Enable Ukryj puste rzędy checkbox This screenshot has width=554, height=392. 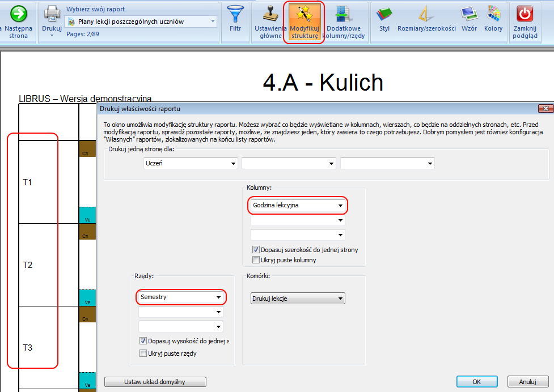[143, 353]
